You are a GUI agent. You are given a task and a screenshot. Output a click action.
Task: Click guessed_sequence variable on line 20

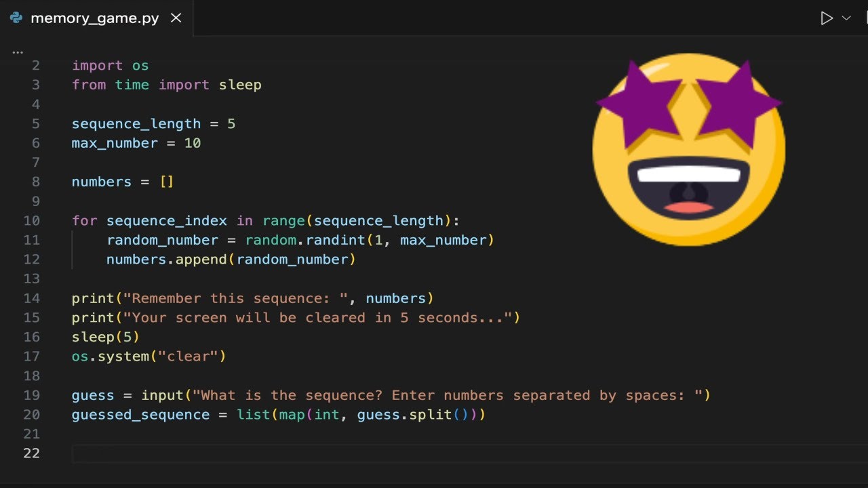(140, 415)
